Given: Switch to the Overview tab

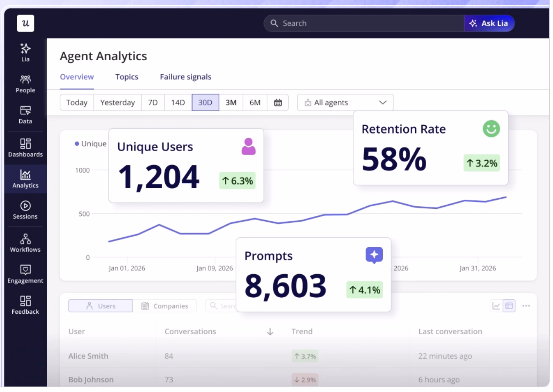Looking at the screenshot, I should coord(77,77).
